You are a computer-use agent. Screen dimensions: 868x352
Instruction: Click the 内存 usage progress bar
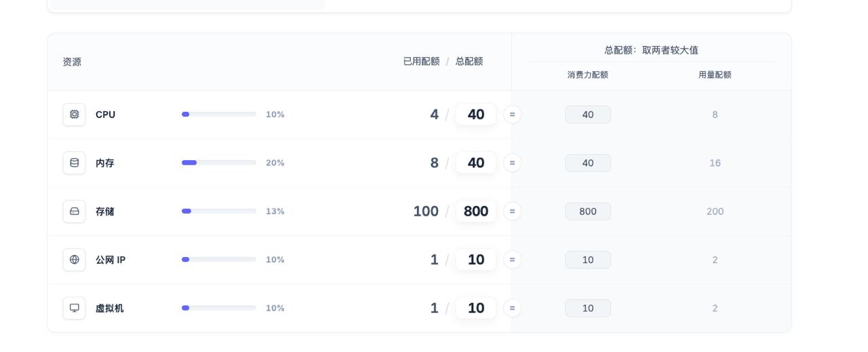coord(219,163)
